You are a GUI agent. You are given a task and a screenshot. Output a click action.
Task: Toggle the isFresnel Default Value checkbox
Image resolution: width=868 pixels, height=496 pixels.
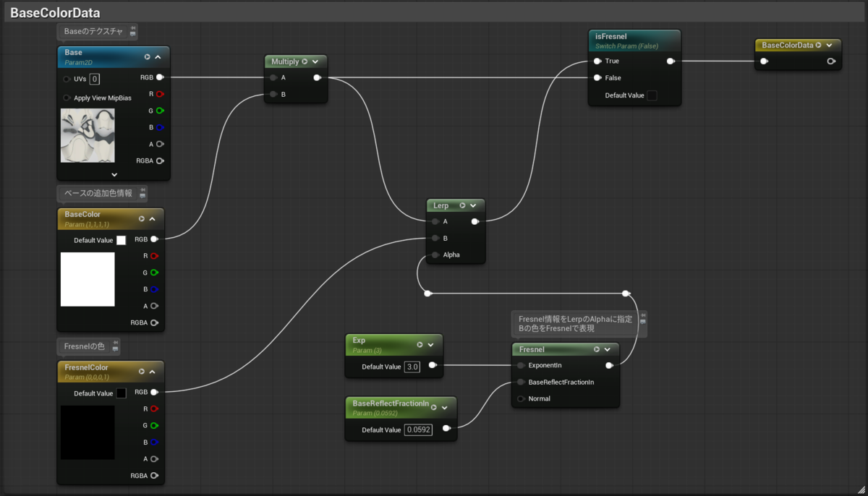[x=652, y=95]
